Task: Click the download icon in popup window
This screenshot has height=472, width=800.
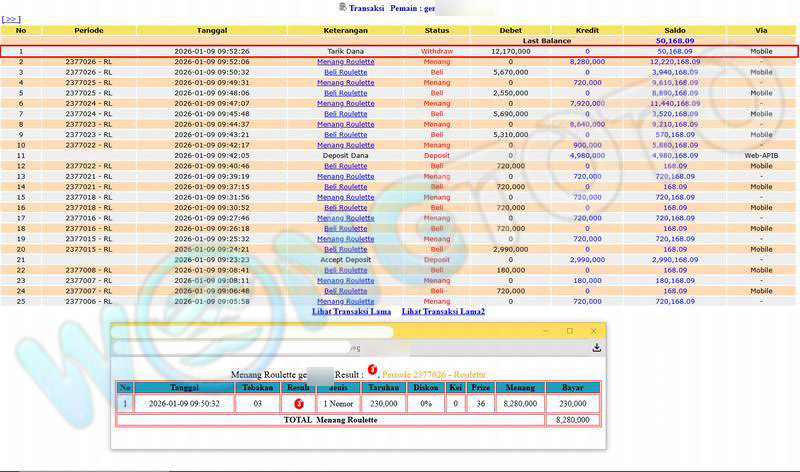Action: [x=596, y=348]
